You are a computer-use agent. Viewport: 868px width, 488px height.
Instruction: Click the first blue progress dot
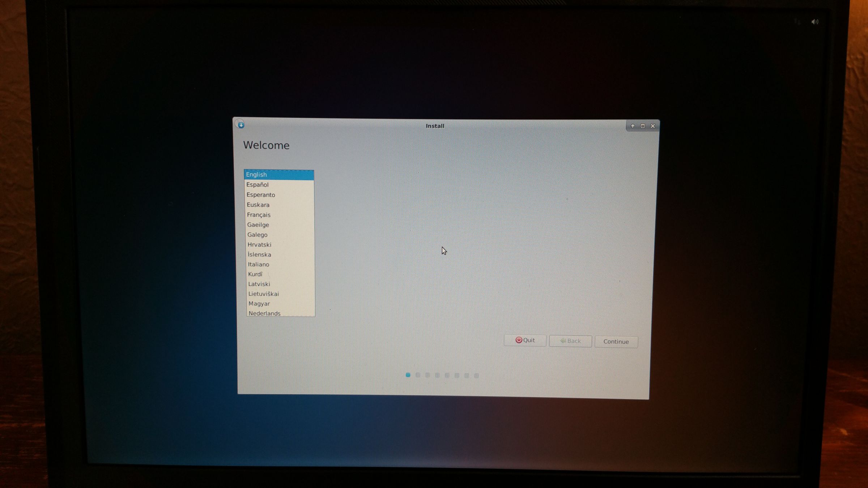tap(408, 375)
